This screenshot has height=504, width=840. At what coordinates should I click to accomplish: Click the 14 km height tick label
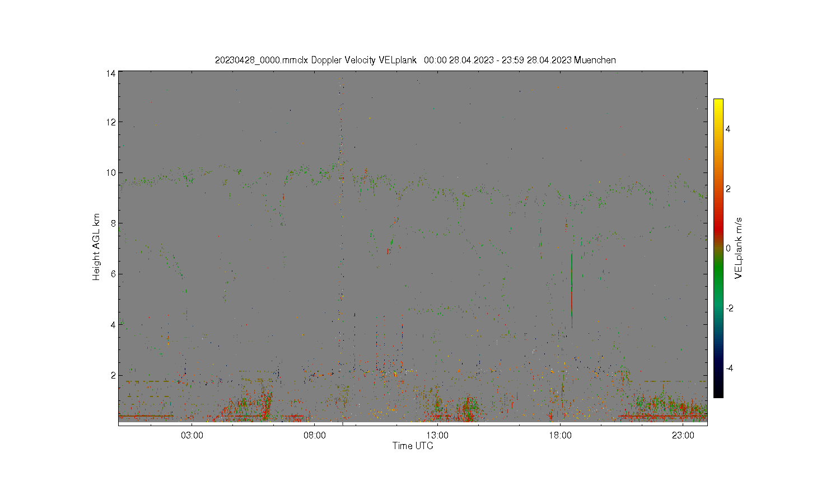[x=111, y=73]
